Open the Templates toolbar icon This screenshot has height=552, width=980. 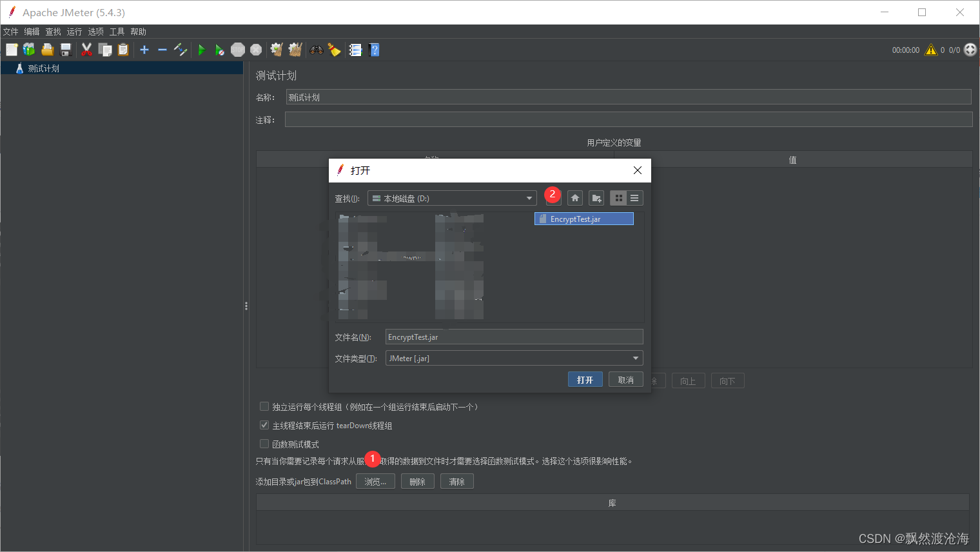click(29, 50)
